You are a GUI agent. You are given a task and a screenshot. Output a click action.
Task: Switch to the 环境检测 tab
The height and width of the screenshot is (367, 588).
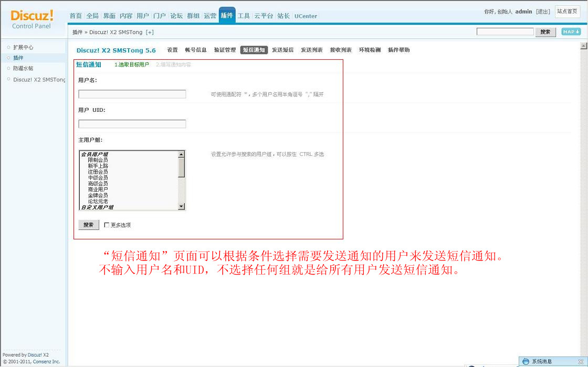tap(370, 50)
